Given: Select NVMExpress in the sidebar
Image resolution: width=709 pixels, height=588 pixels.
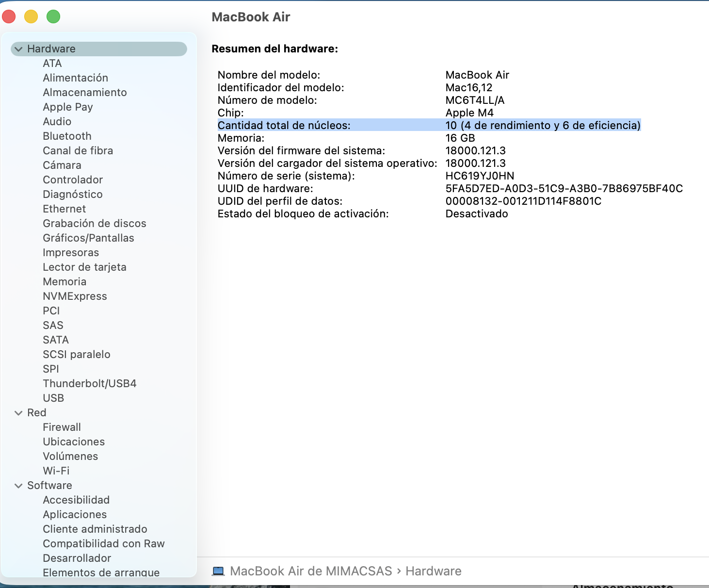Looking at the screenshot, I should pyautogui.click(x=75, y=296).
